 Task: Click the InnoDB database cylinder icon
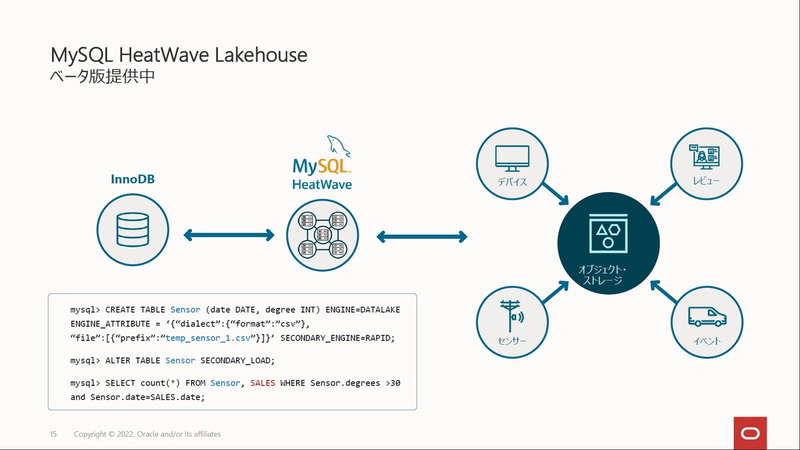[133, 230]
